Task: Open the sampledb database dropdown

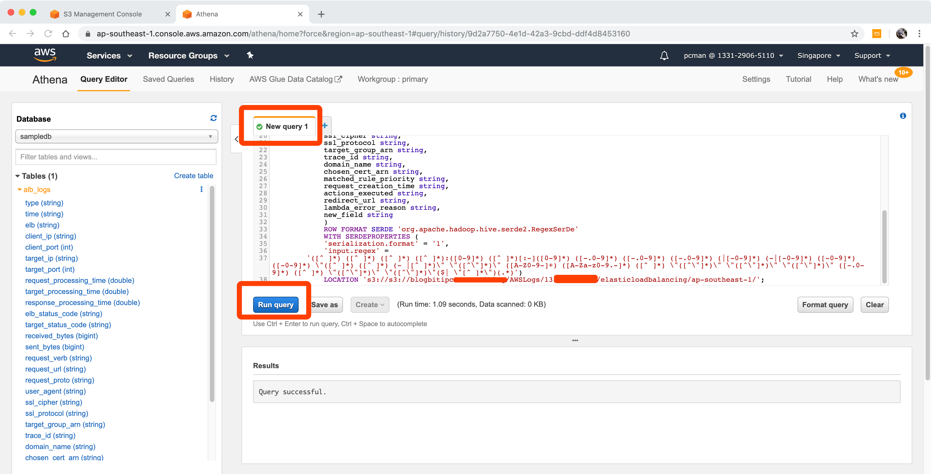Action: click(116, 137)
